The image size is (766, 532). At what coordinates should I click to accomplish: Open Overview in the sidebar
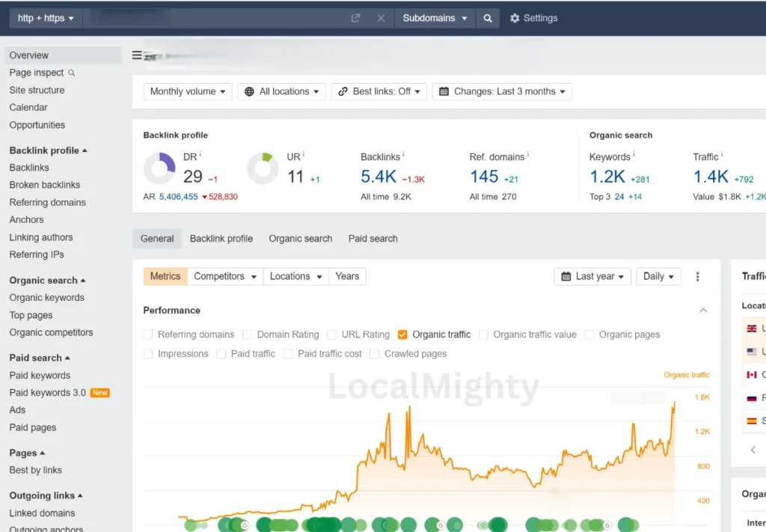pyautogui.click(x=63, y=55)
